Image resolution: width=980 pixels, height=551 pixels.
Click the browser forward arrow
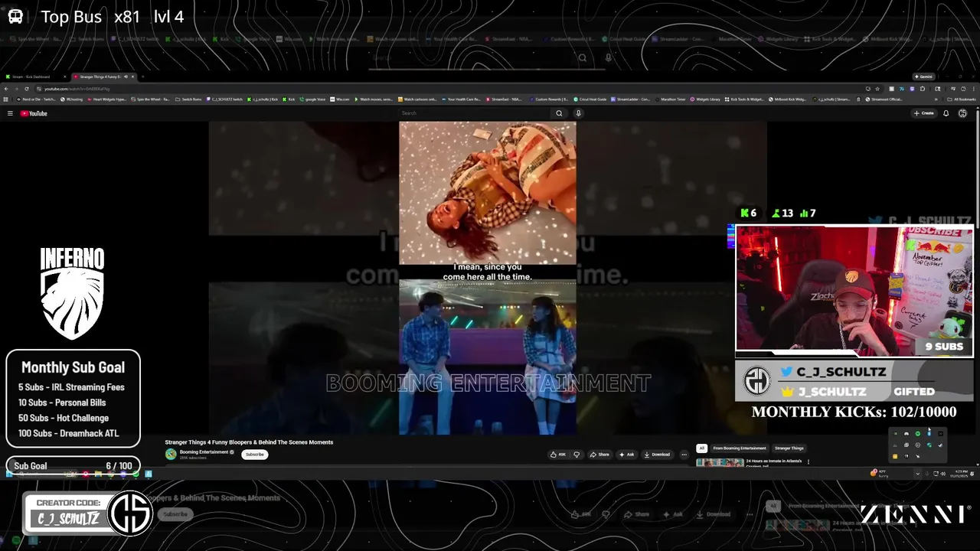[16, 89]
